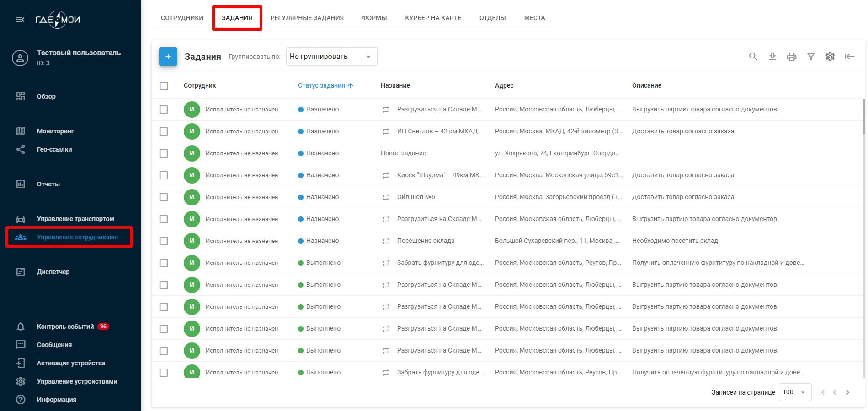
Task: Go to next page with the right chevron
Action: [847, 392]
